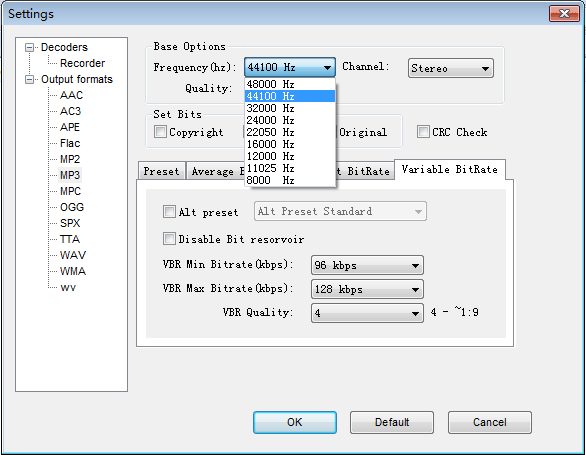Open VBR Min Bitrate 96 kbps dropdown
This screenshot has width=586, height=455.
click(x=367, y=265)
